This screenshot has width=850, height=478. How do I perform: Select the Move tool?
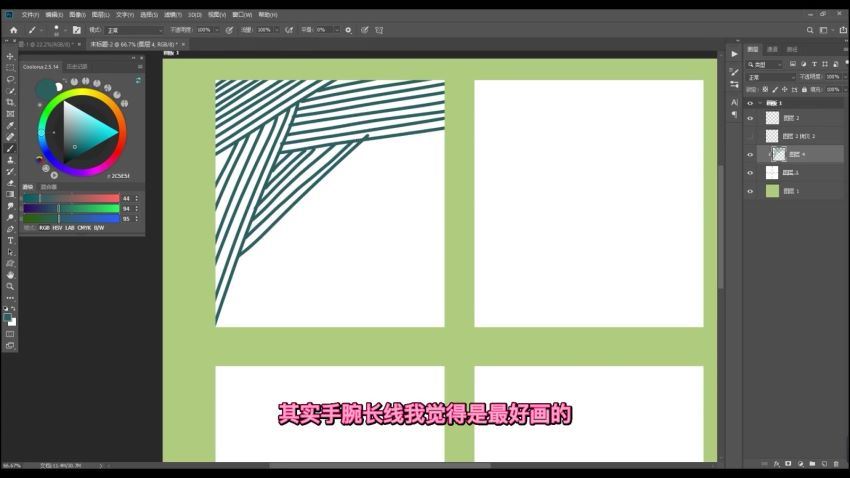[x=10, y=56]
